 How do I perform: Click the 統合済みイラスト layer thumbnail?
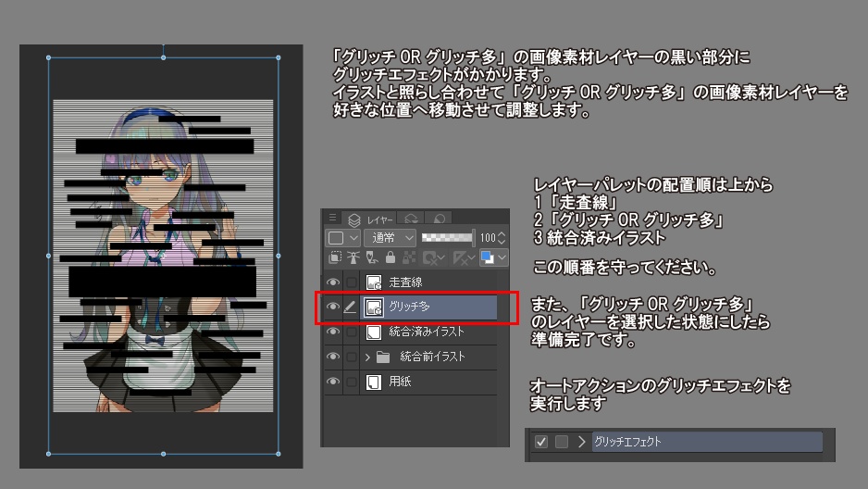pos(374,332)
